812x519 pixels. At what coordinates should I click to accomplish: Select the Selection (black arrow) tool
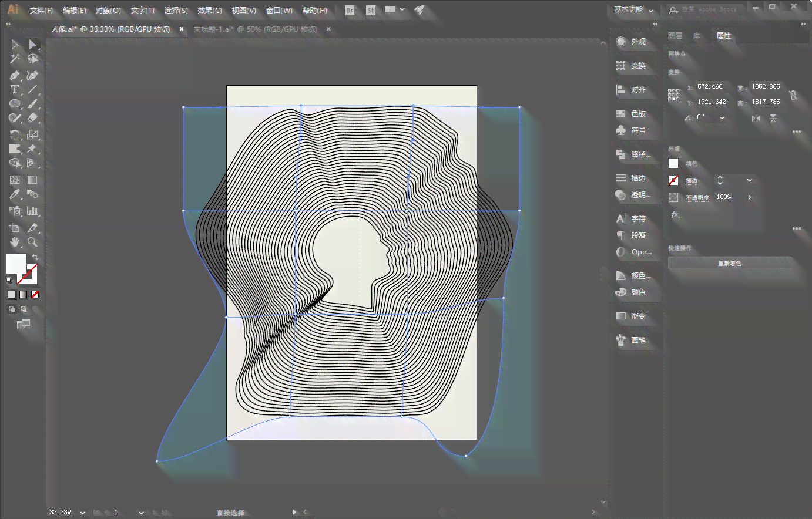[x=15, y=45]
